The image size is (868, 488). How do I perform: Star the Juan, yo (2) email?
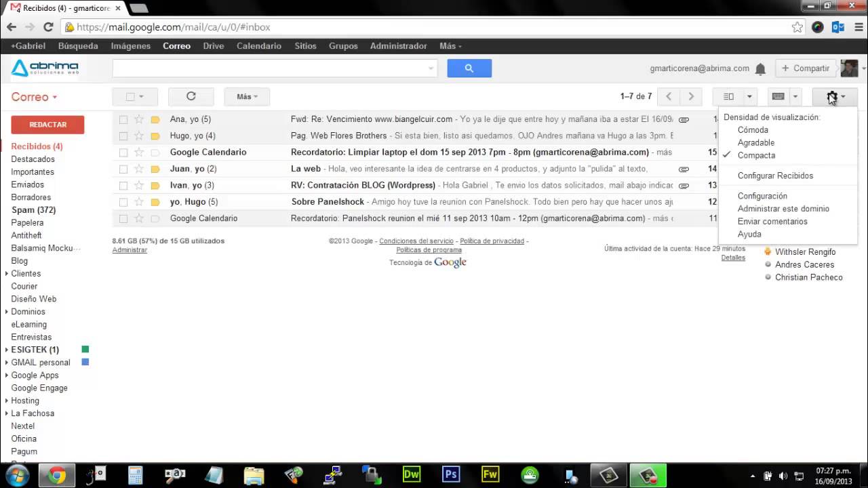139,169
